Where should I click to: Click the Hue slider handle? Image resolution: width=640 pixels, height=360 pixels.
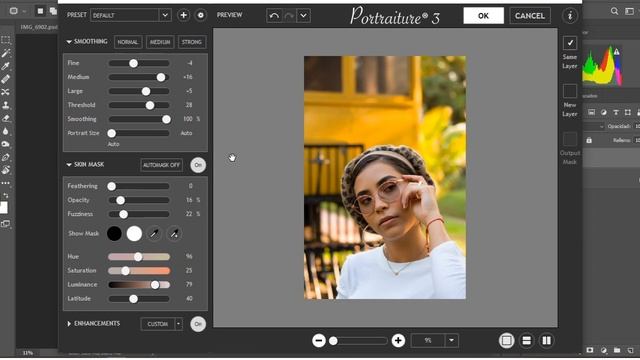point(138,257)
